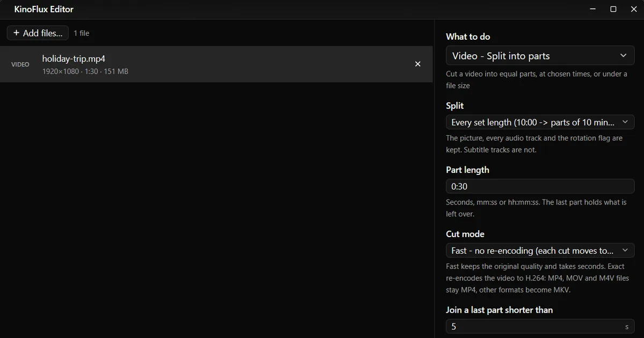Open the What to do dropdown

pos(540,56)
